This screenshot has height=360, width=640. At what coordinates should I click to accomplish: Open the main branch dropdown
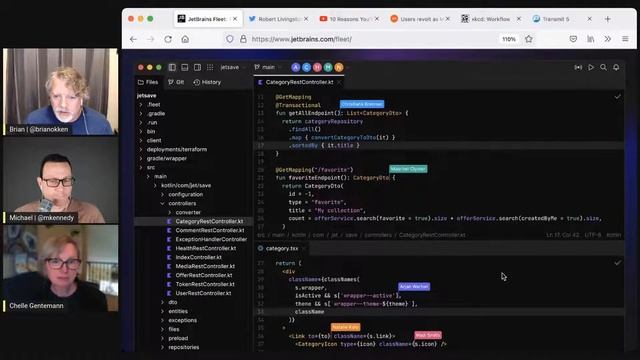click(268, 67)
